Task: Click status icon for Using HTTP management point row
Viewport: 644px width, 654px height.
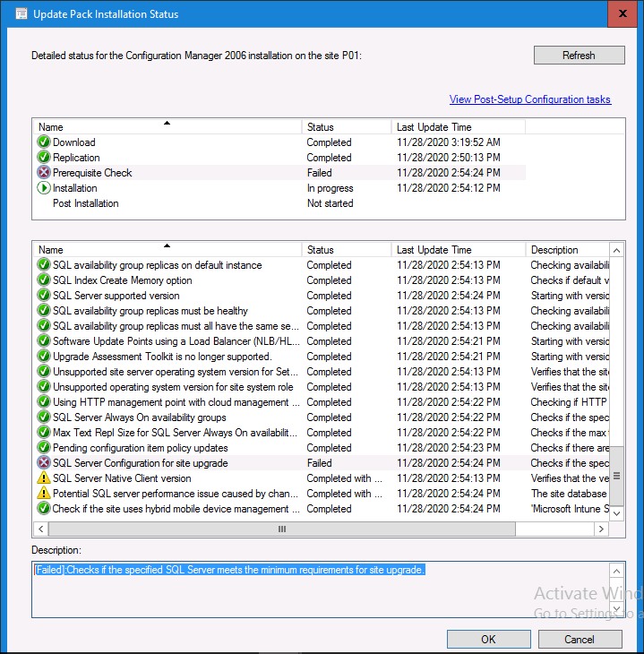Action: 43,402
